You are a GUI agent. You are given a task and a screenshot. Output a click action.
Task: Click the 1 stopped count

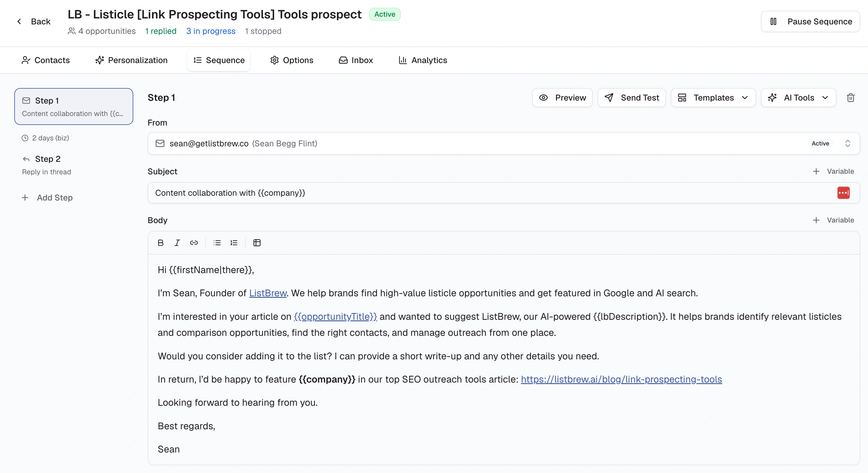click(263, 31)
